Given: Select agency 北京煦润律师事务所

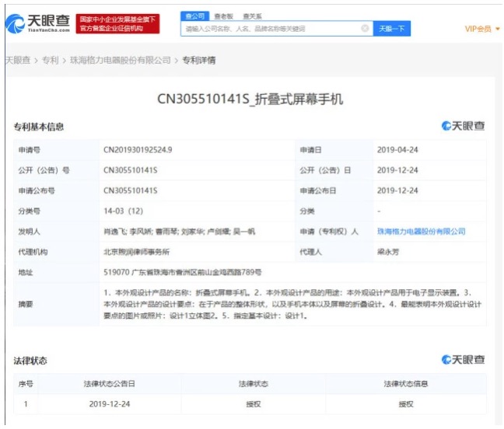Looking at the screenshot, I should click(x=136, y=252).
